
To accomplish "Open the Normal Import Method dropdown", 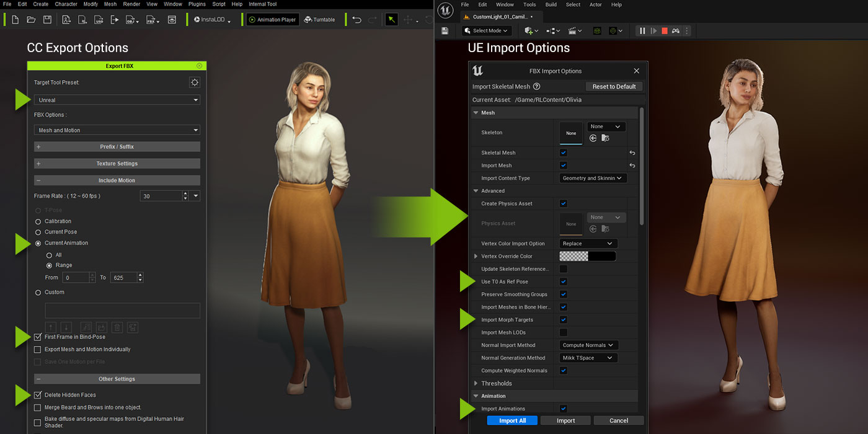I will (x=588, y=345).
